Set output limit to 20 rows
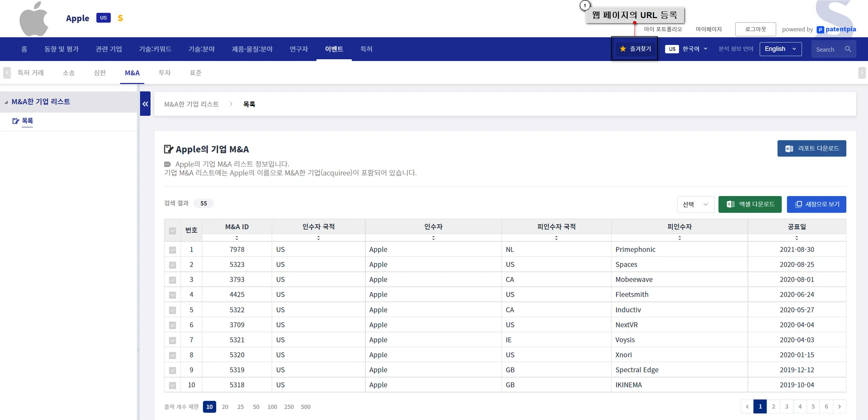Viewport: 868px width, 420px height. tap(225, 407)
